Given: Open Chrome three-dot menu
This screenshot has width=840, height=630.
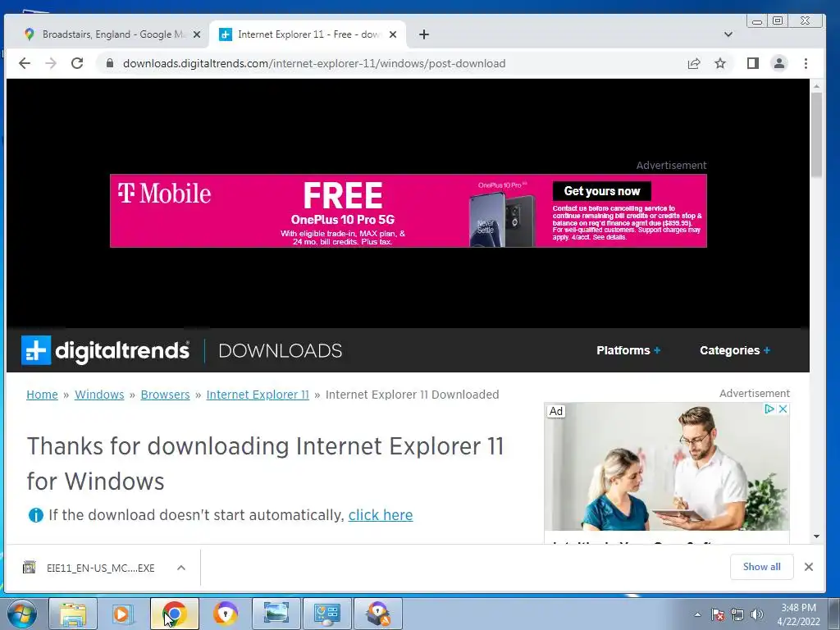Looking at the screenshot, I should pyautogui.click(x=806, y=63).
